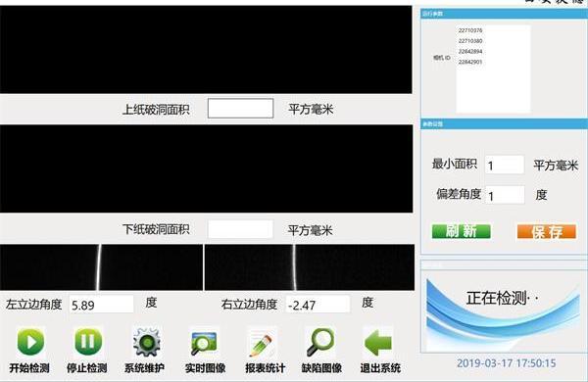Start detection with the 开始检测 play icon
This screenshot has height=382, width=588.
(30, 342)
